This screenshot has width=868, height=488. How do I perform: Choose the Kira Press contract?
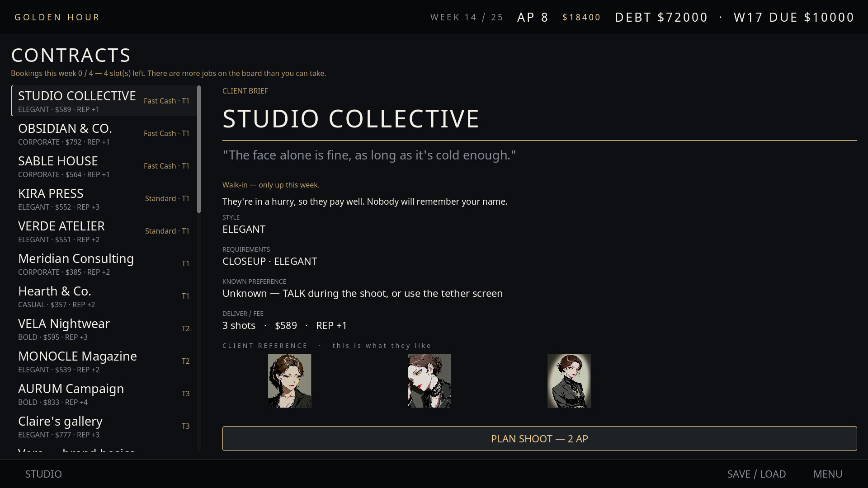coord(104,198)
